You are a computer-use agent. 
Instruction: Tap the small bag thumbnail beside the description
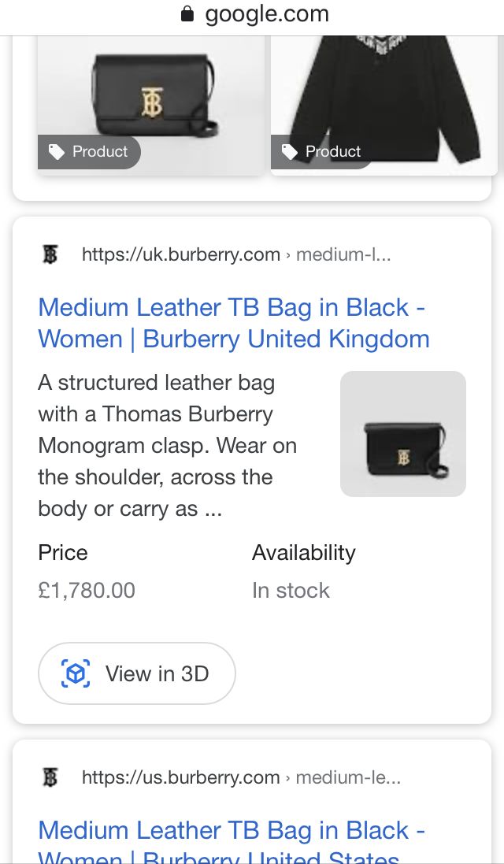tap(403, 434)
